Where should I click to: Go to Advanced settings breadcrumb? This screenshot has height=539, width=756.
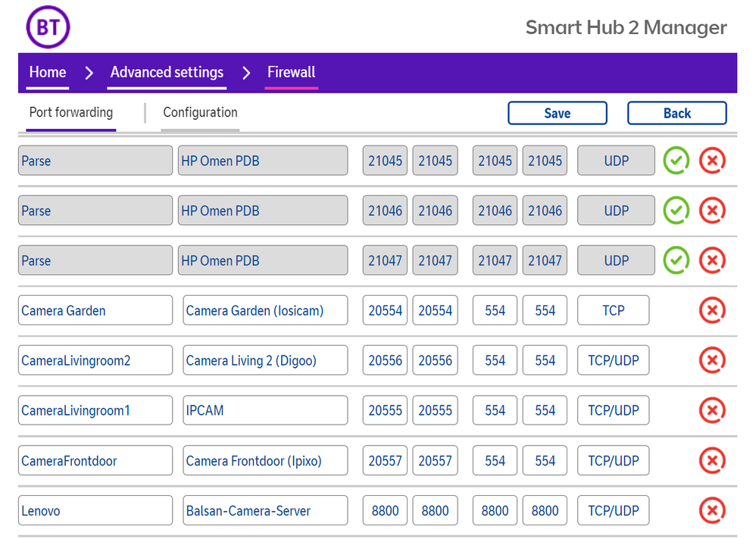coord(167,73)
